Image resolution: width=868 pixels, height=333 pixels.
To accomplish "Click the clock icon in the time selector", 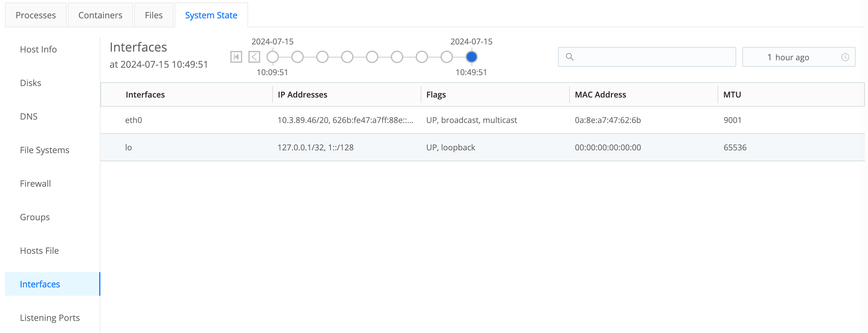I will 845,57.
